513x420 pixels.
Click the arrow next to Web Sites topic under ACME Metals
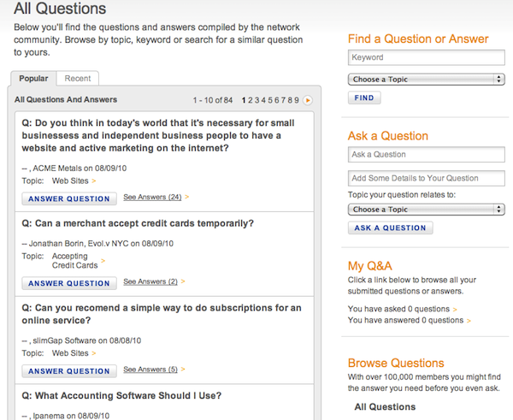[x=94, y=181]
